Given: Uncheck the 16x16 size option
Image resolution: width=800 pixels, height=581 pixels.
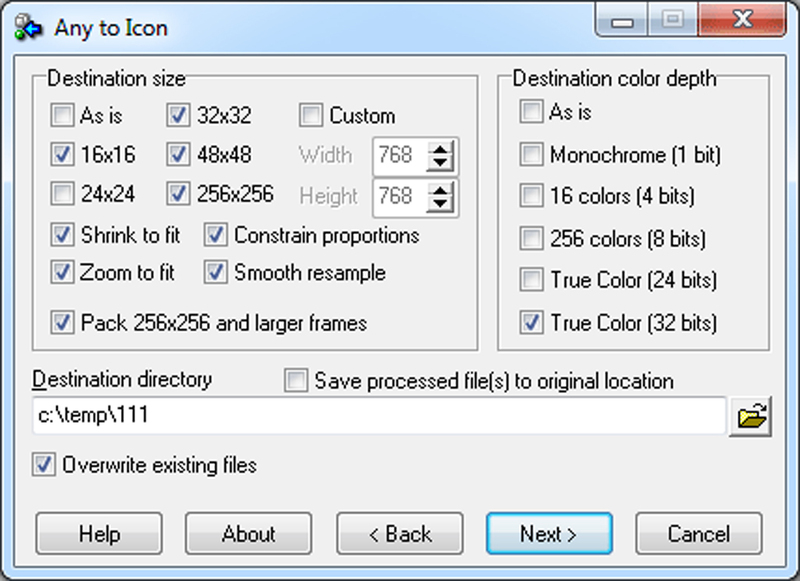Looking at the screenshot, I should (62, 155).
